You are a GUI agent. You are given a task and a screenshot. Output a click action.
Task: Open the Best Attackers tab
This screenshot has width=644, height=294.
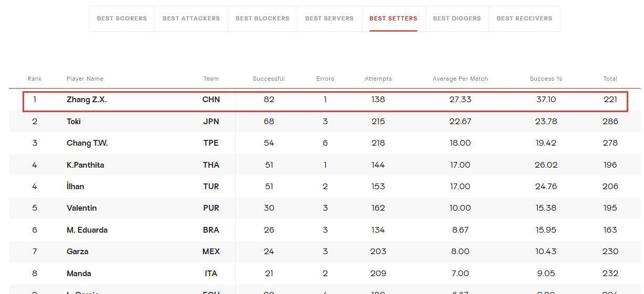tap(191, 18)
